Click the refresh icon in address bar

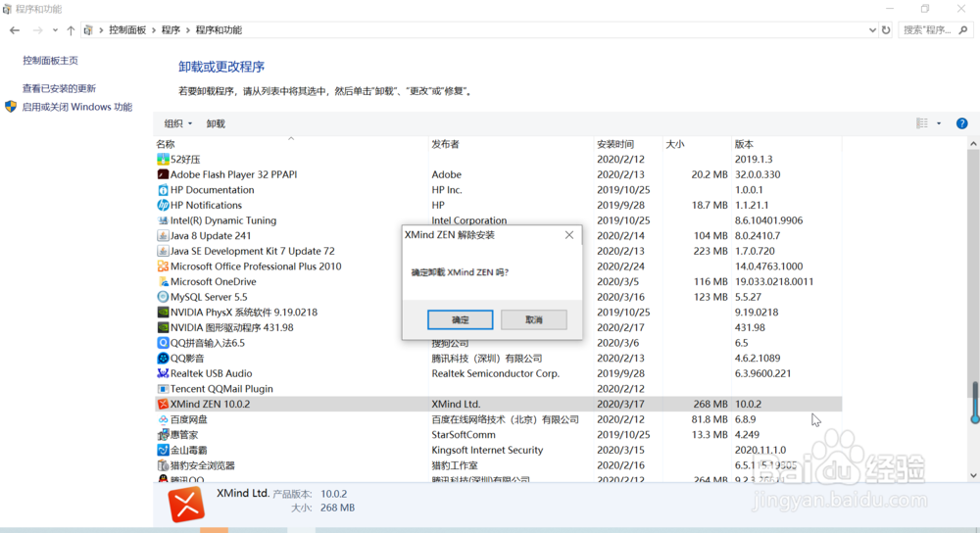click(x=886, y=30)
